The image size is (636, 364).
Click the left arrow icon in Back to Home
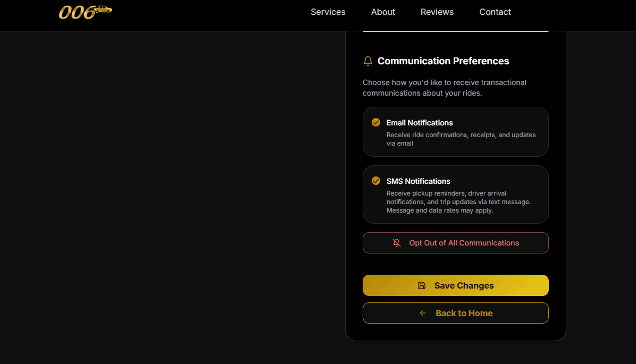click(x=422, y=313)
